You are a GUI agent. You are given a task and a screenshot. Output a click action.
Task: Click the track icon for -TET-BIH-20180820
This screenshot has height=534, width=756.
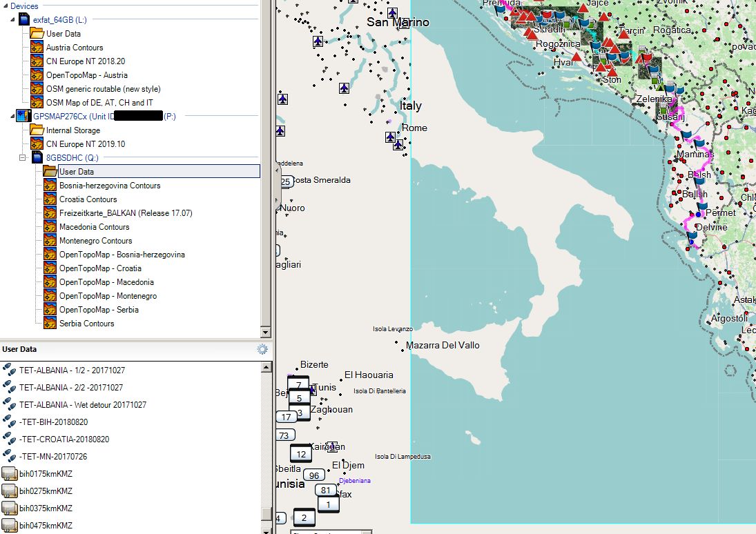(x=9, y=422)
